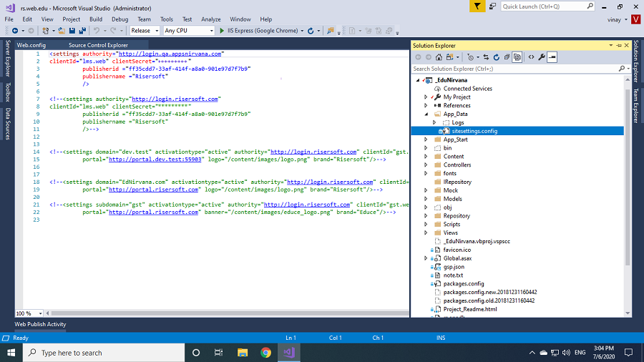Click the Undo arrow icon
Image resolution: width=644 pixels, height=362 pixels.
(97, 31)
